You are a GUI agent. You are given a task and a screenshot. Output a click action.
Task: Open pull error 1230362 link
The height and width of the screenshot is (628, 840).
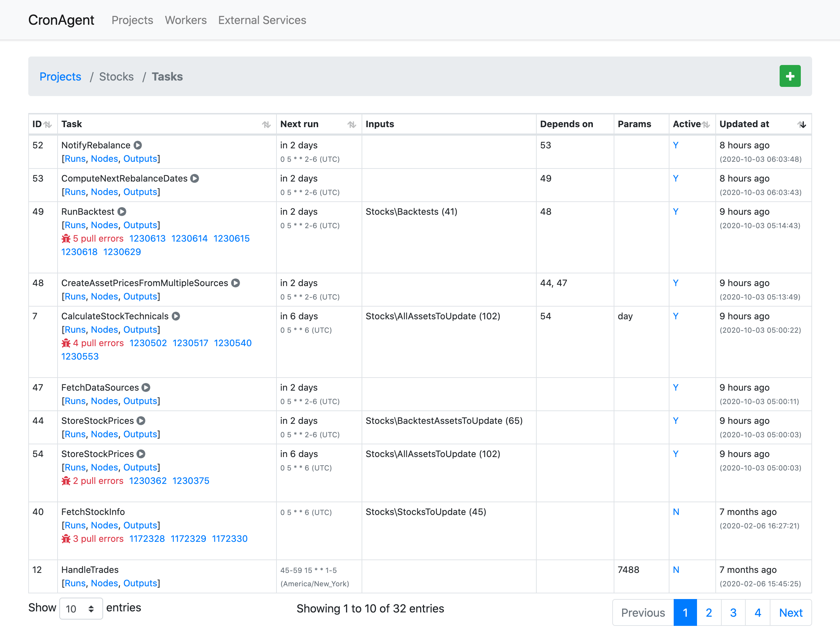[x=148, y=481]
